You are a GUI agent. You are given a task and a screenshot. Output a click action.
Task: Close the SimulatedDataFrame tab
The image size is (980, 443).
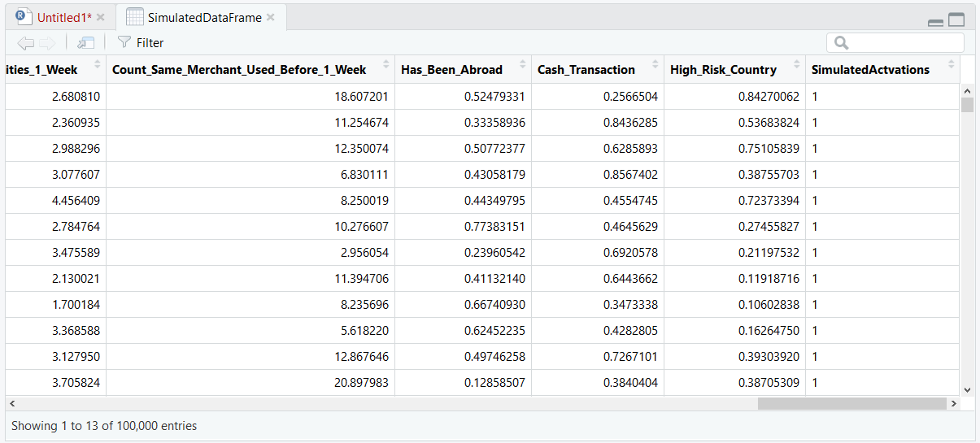271,17
